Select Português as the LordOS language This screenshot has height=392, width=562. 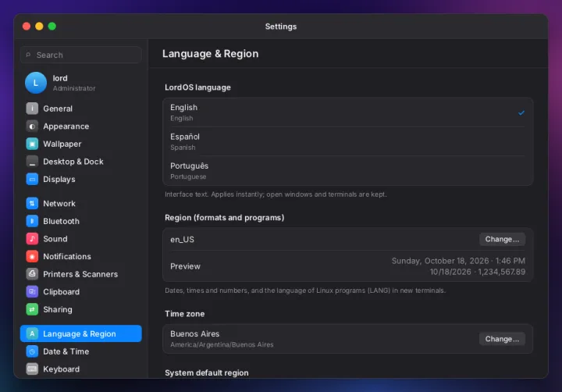click(347, 171)
